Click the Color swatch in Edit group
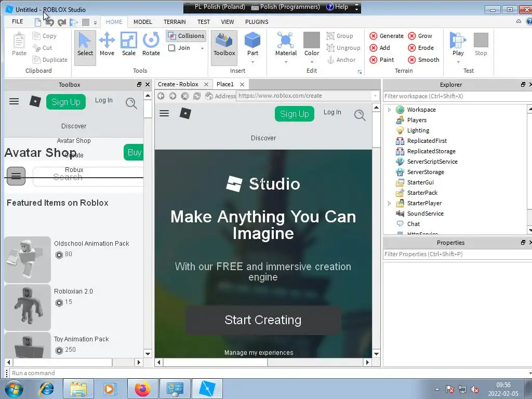This screenshot has width=532, height=399. pyautogui.click(x=312, y=40)
